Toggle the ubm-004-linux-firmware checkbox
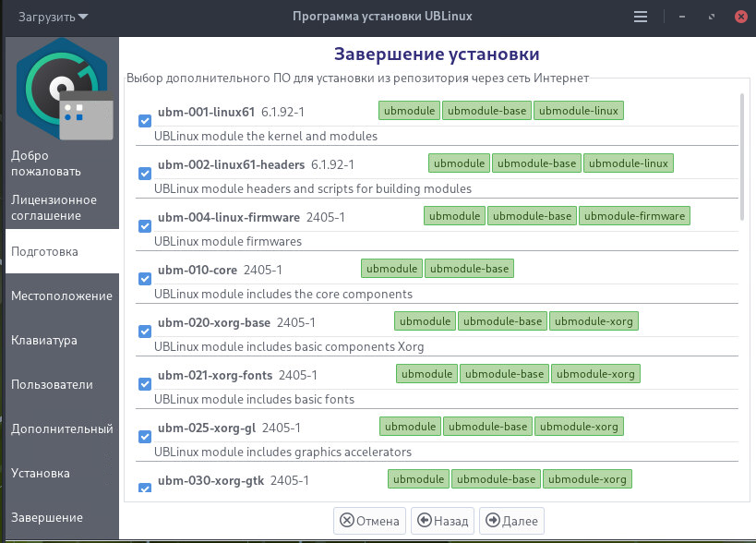 pos(145,225)
